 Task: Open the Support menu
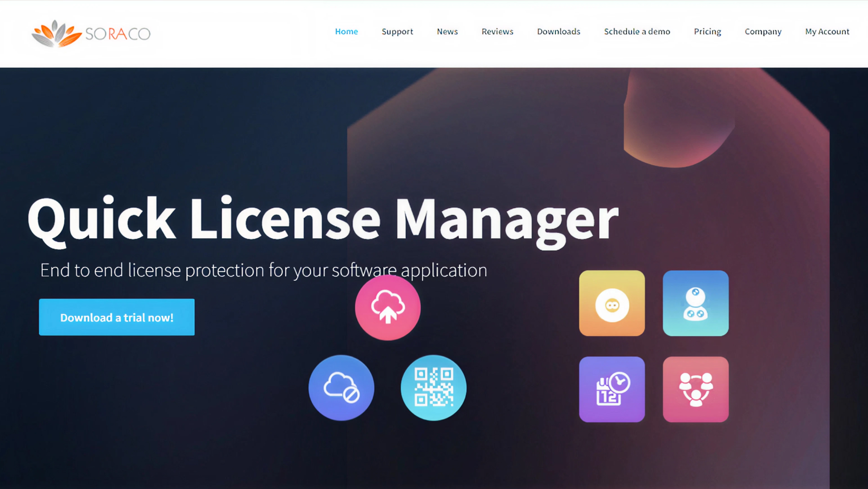pos(397,32)
